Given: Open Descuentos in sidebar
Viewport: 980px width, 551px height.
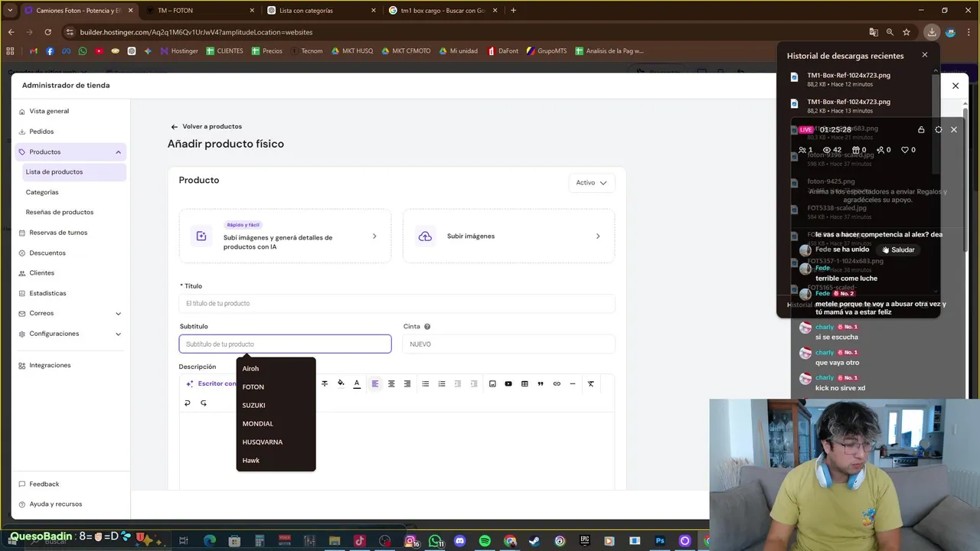Looking at the screenshot, I should (x=47, y=253).
